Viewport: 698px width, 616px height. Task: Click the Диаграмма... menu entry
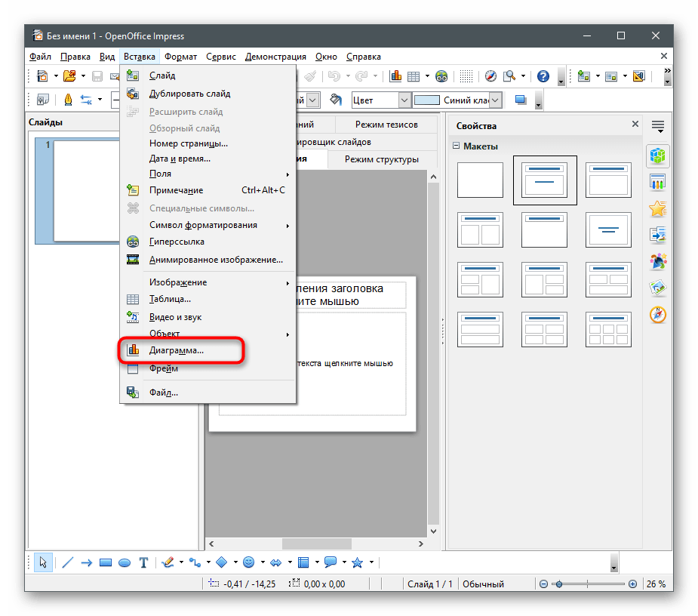click(177, 350)
